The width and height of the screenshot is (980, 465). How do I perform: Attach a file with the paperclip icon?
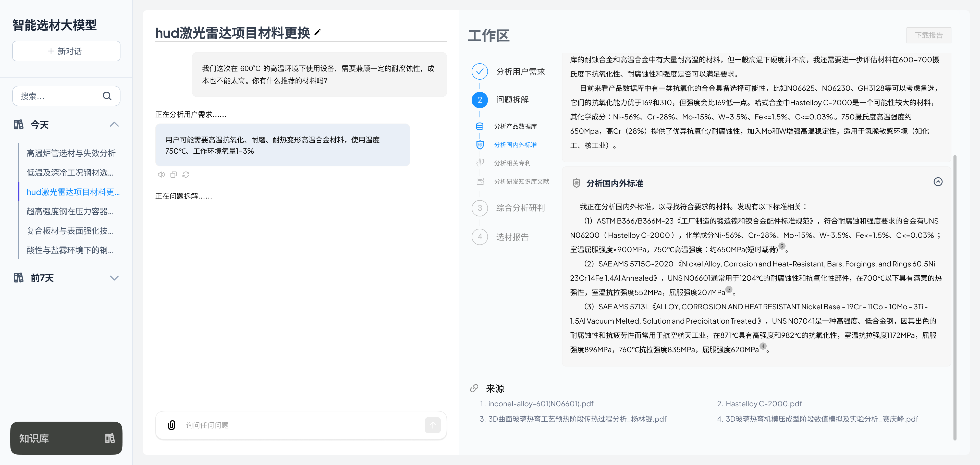click(x=171, y=425)
